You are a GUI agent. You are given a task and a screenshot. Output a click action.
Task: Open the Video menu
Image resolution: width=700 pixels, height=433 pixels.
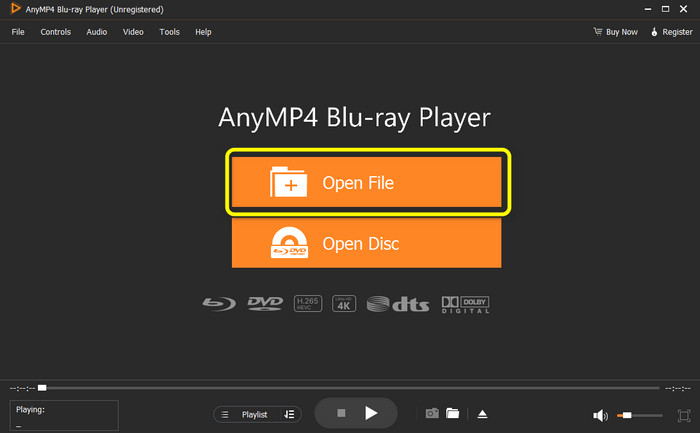(x=133, y=32)
